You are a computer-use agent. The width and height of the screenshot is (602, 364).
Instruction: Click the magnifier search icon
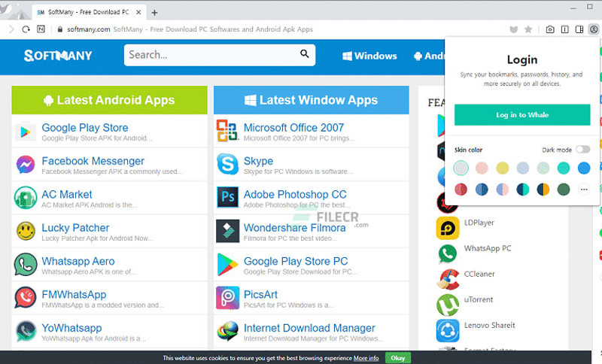coord(305,53)
